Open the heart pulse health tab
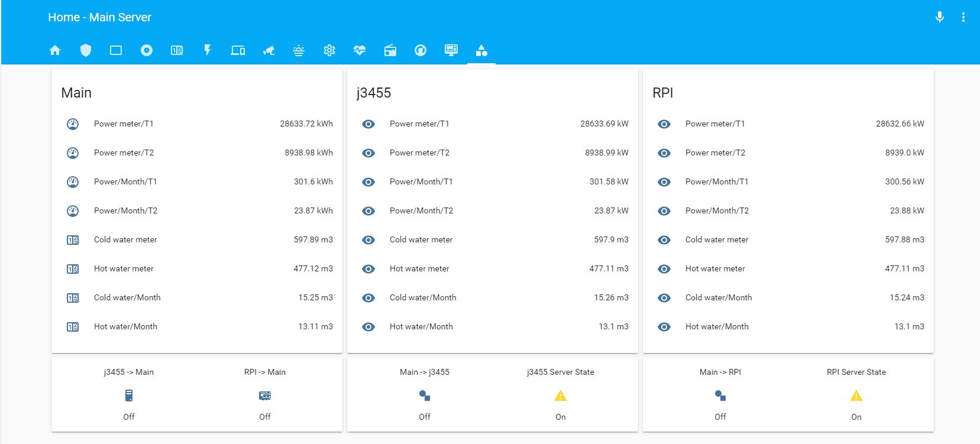The width and height of the screenshot is (980, 444). coord(360,50)
